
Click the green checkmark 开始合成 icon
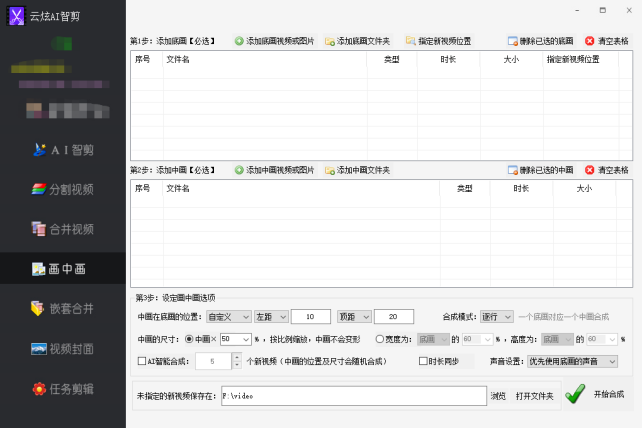point(575,394)
